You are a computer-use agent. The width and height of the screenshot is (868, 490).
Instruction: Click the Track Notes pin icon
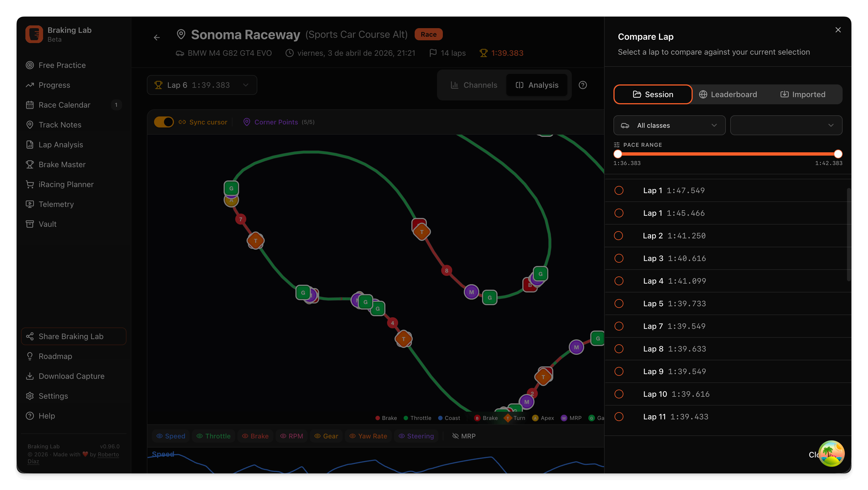(x=30, y=125)
